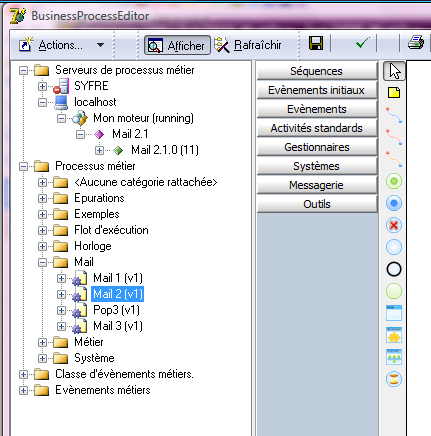This screenshot has width=431, height=436.
Task: Select the arrow pointer tool
Action: click(x=394, y=71)
